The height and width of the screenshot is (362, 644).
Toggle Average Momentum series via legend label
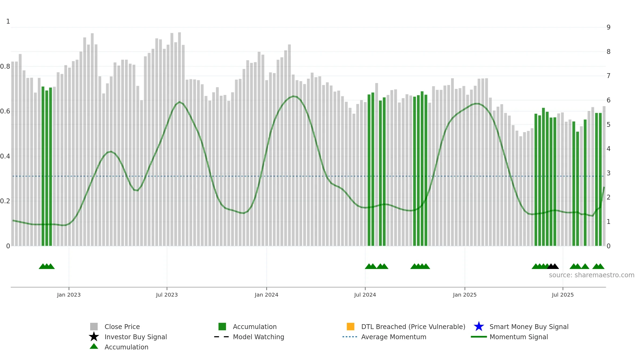394,337
